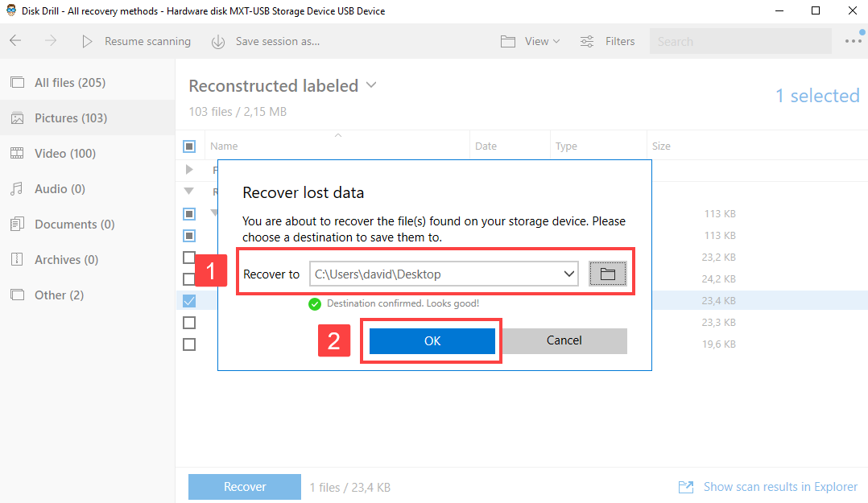Click the Save session download icon
Screen dimensions: 868x503
click(218, 42)
